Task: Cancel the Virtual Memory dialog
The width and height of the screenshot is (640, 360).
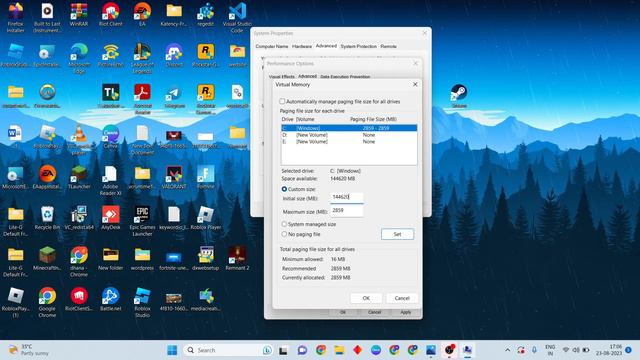Action: pyautogui.click(x=402, y=298)
